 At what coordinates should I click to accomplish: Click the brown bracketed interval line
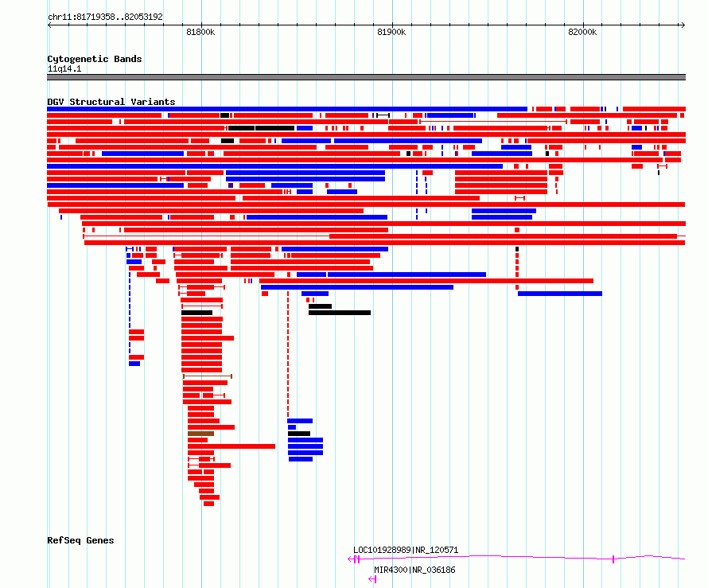[208, 376]
